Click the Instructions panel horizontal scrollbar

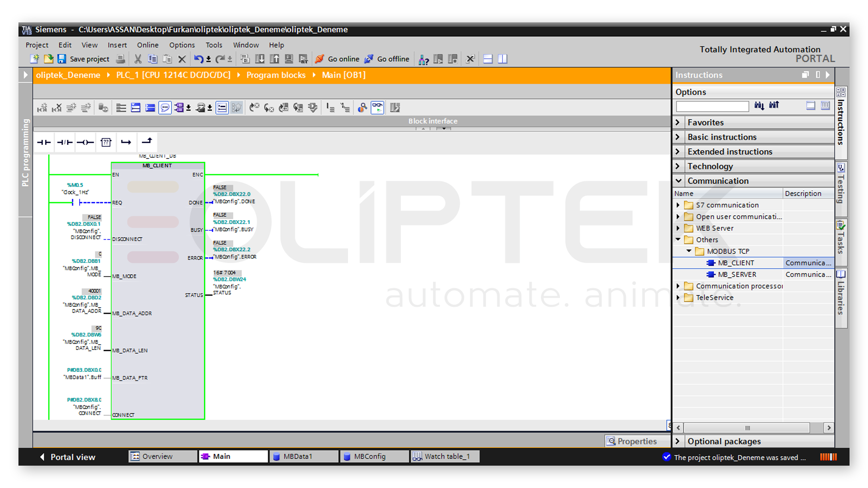pos(747,428)
